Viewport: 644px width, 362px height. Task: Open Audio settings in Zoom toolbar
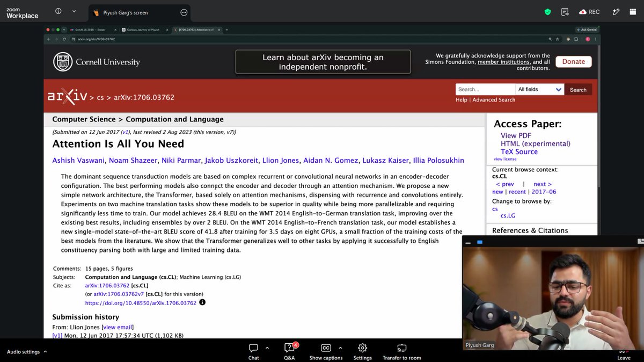tap(23, 352)
